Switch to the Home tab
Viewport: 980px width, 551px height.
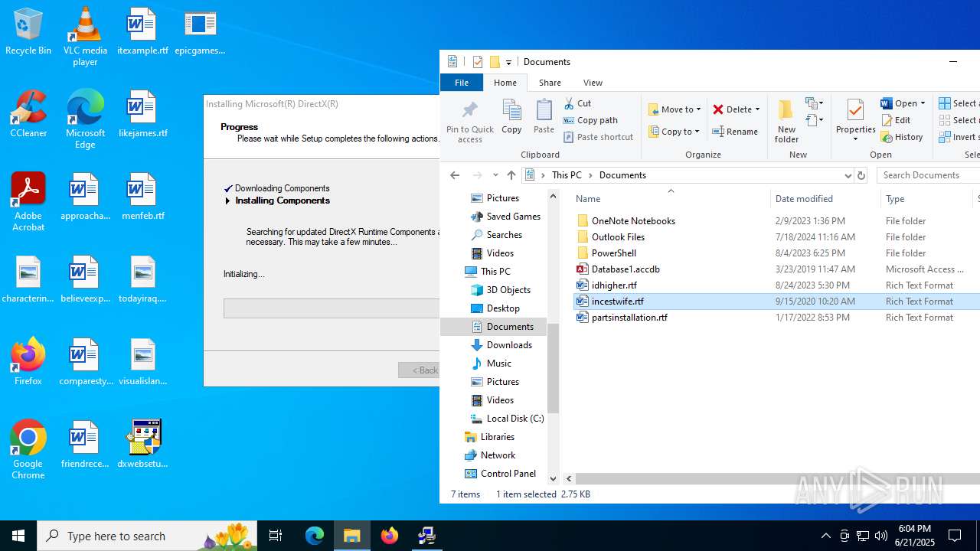(505, 83)
